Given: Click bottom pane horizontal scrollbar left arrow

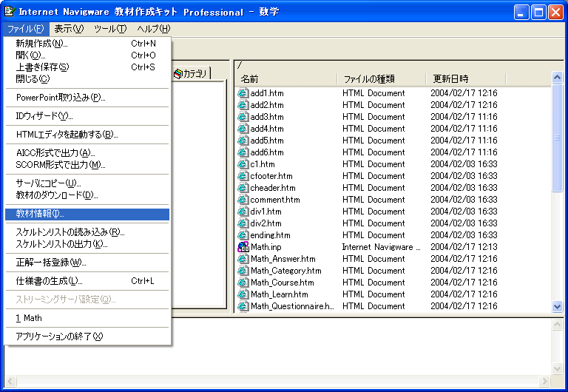Looking at the screenshot, I should [x=10, y=381].
